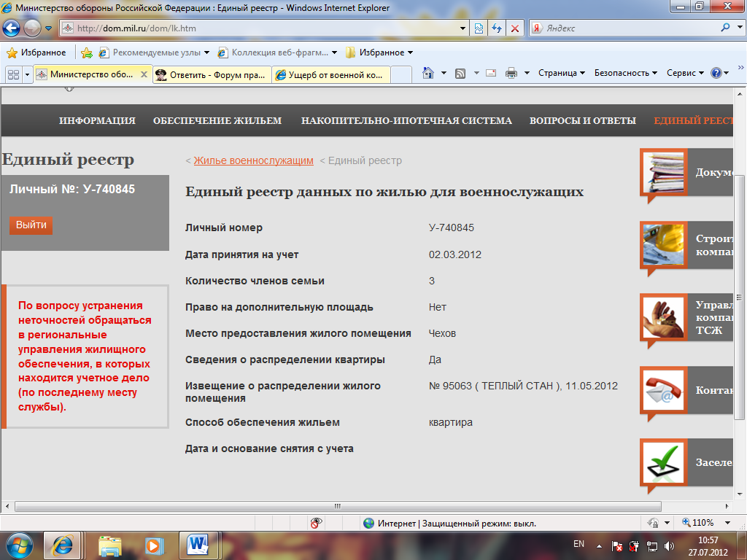Open Quick Tabs grid icon
The width and height of the screenshot is (747, 560).
(x=13, y=74)
